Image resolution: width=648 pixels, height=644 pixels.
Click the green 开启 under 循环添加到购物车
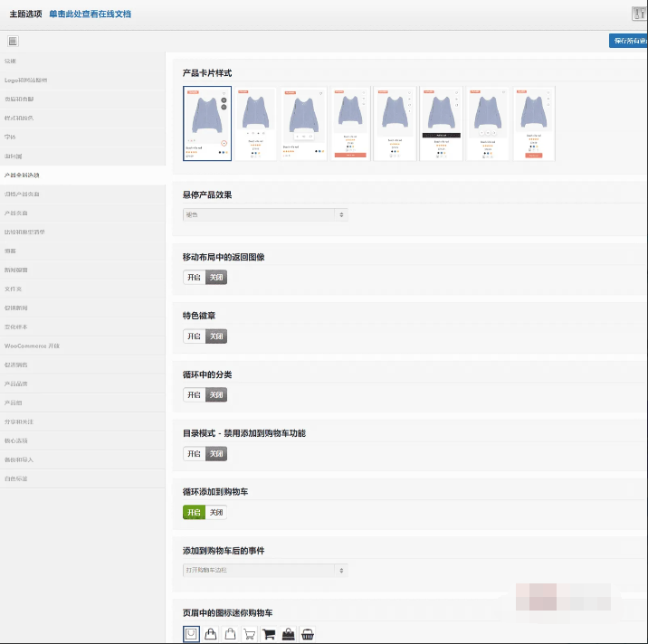point(194,512)
